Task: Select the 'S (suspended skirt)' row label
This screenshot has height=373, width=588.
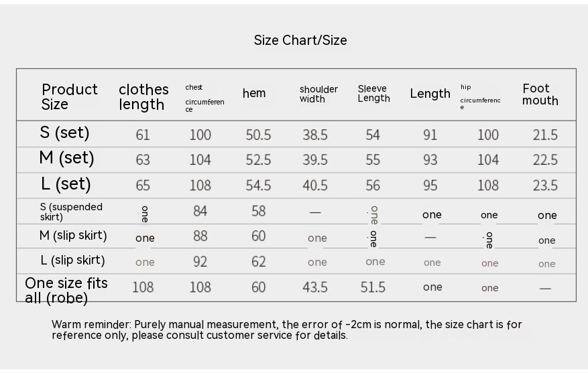Action: tap(71, 212)
